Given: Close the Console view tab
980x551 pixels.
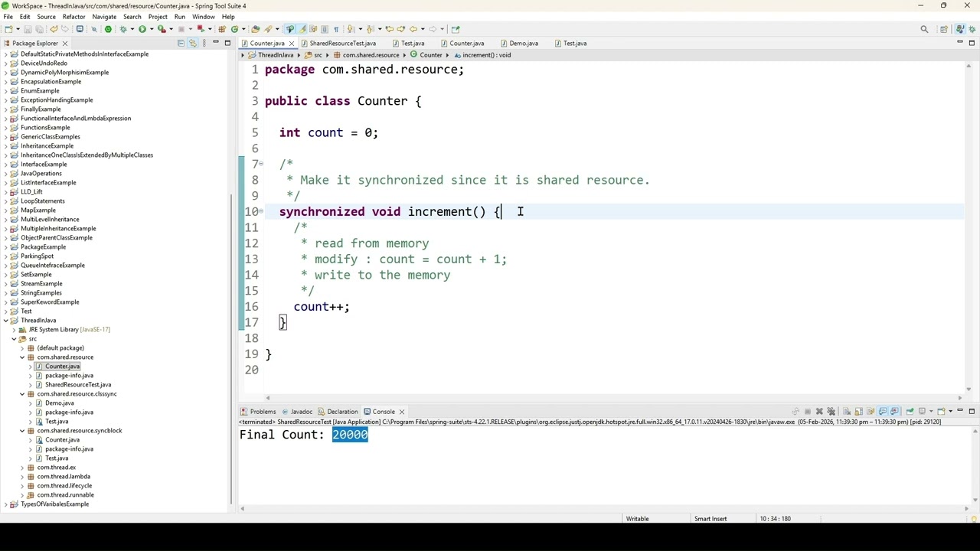Looking at the screenshot, I should (x=401, y=412).
